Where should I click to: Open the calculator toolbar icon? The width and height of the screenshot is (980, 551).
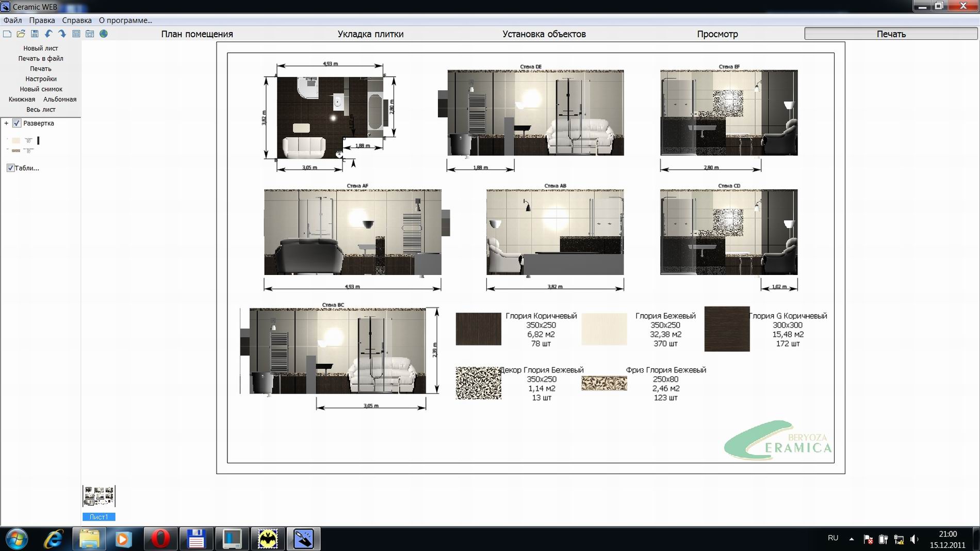coord(76,34)
